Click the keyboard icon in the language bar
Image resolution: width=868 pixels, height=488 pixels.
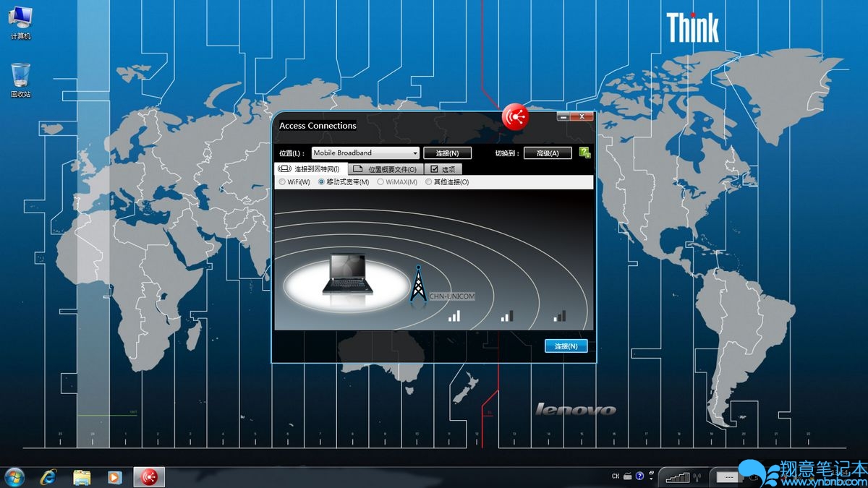pos(628,476)
